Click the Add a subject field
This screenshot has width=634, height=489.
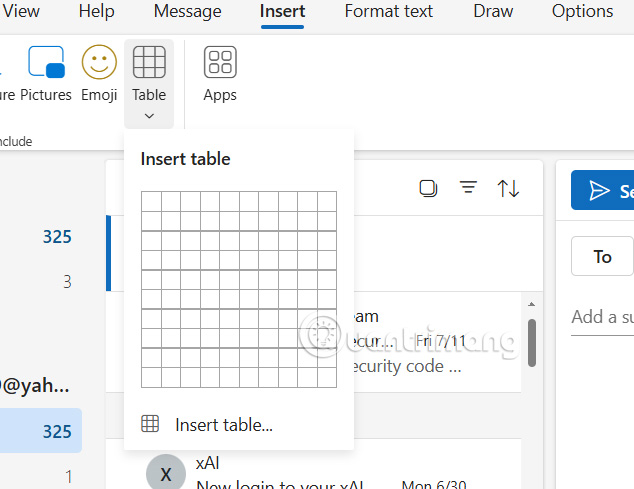[x=602, y=317]
